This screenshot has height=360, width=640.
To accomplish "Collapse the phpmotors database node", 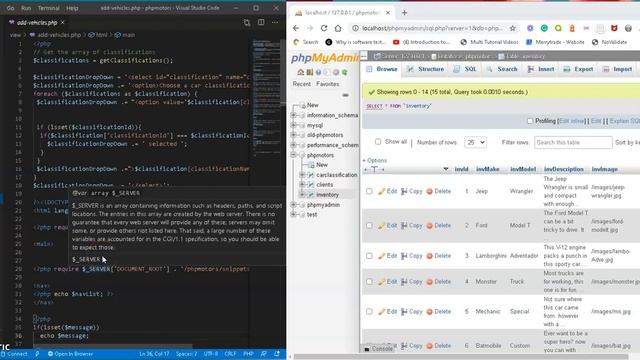I will 293,155.
